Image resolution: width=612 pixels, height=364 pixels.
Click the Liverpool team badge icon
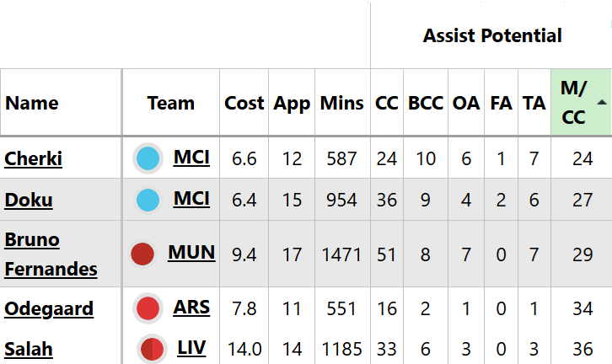[152, 348]
